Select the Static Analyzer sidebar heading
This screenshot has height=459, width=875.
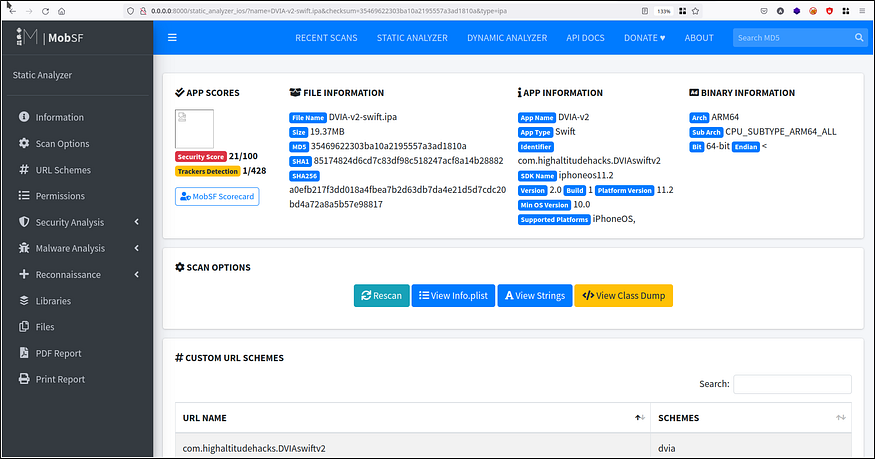click(x=42, y=75)
